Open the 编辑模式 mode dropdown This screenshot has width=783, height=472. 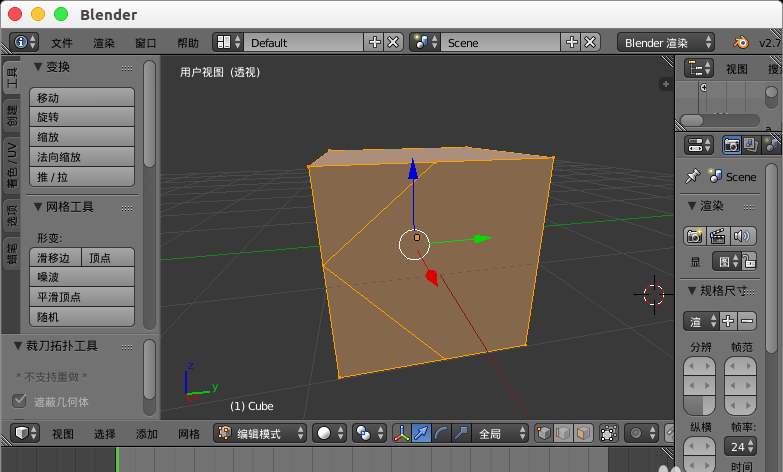coord(260,433)
